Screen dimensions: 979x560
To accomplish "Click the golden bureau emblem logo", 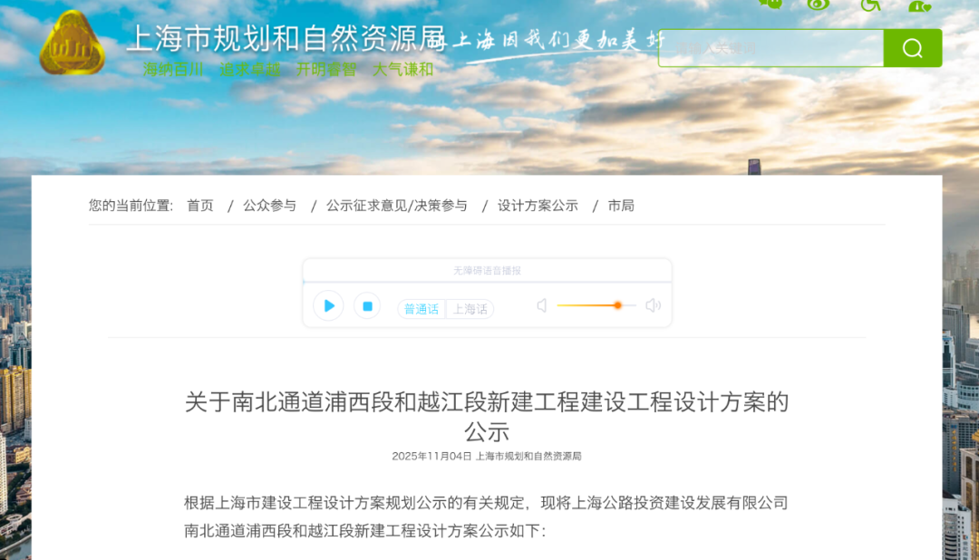I will point(72,43).
